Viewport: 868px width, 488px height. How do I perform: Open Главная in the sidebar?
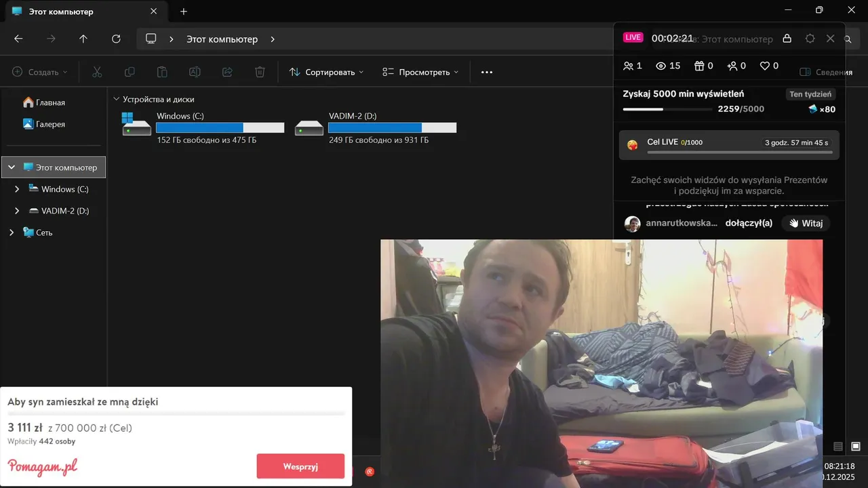[44, 102]
